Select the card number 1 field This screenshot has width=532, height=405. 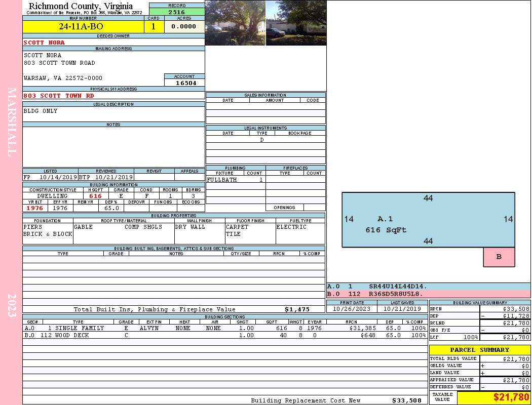(x=154, y=26)
